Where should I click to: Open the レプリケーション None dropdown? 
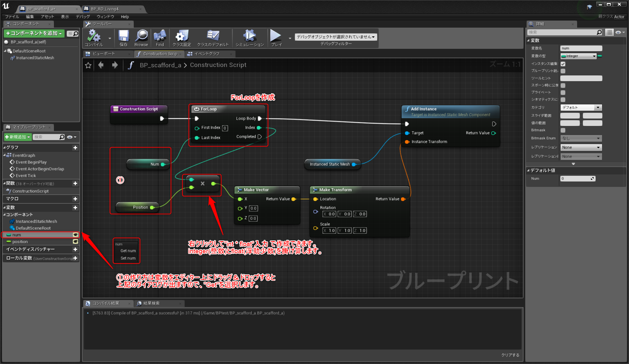(x=581, y=147)
